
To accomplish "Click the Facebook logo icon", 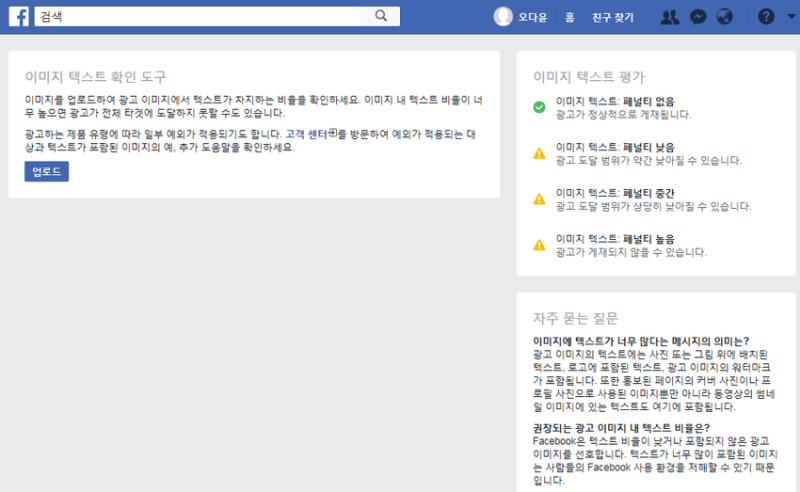I will (x=19, y=16).
